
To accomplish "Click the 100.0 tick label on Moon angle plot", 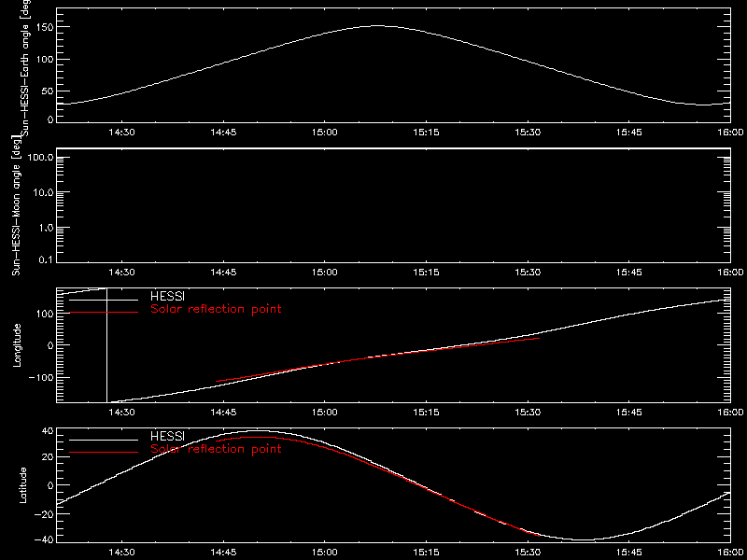I will tap(39, 157).
